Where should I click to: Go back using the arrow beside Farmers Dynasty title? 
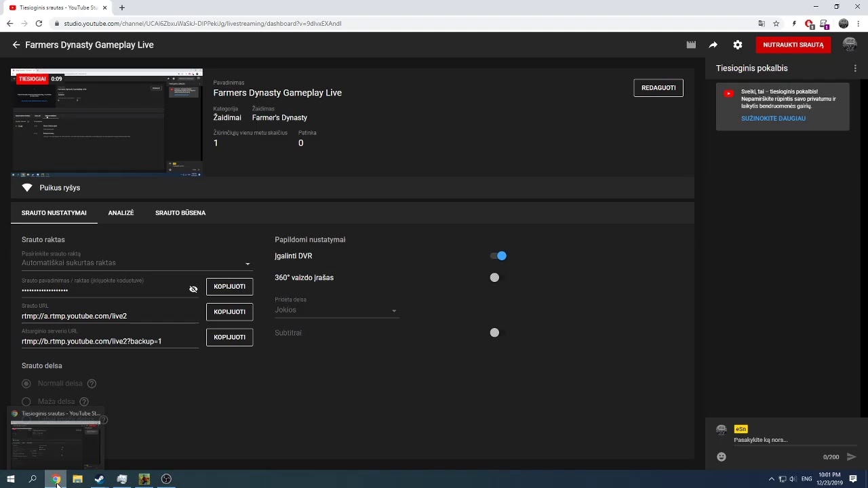point(16,45)
